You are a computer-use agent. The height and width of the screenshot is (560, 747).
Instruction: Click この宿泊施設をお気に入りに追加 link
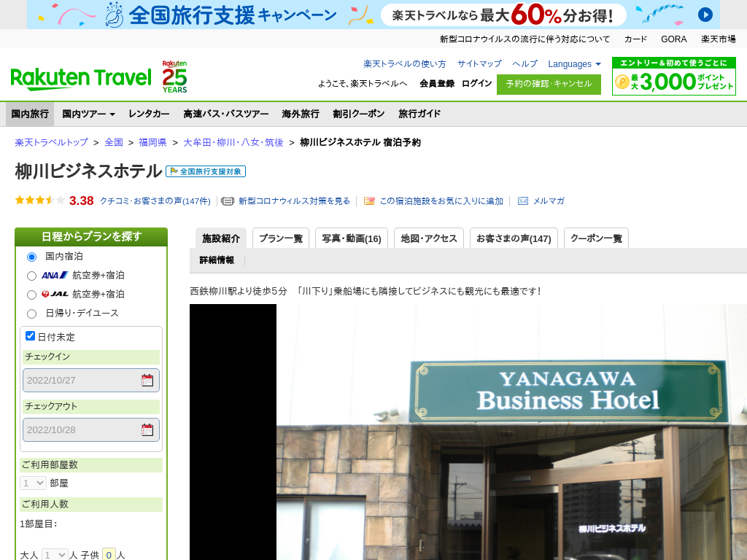pyautogui.click(x=441, y=201)
